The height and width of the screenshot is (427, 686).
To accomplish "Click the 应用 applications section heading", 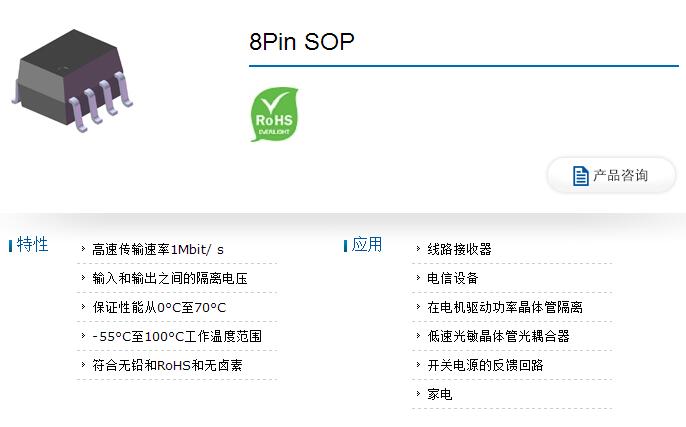I will coord(367,244).
